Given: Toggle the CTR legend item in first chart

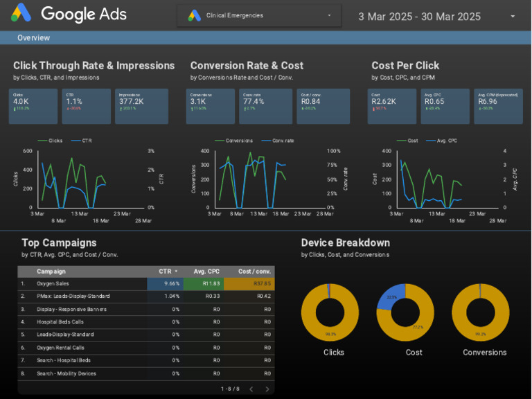Looking at the screenshot, I should (82, 141).
